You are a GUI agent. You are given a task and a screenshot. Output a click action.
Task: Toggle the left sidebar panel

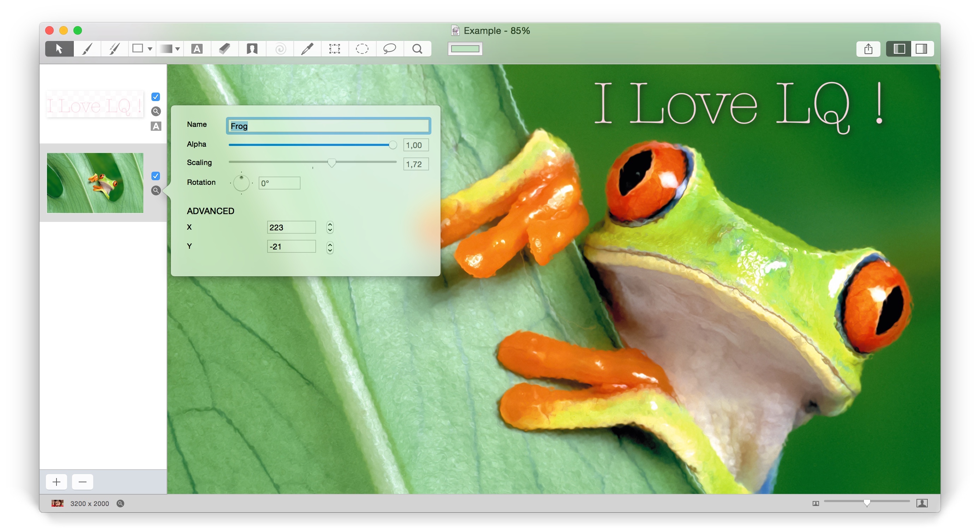[x=899, y=49]
